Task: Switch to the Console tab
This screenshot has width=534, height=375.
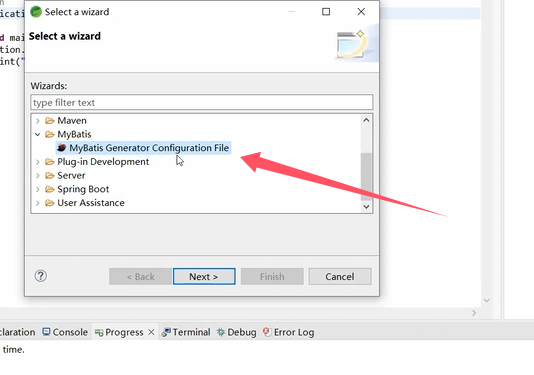Action: [x=65, y=332]
